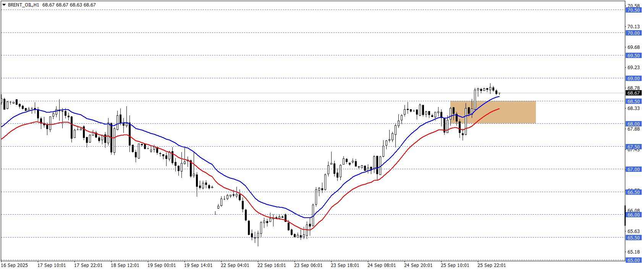Click the 68.33 price scale value
The image size is (644, 270).
(634, 108)
